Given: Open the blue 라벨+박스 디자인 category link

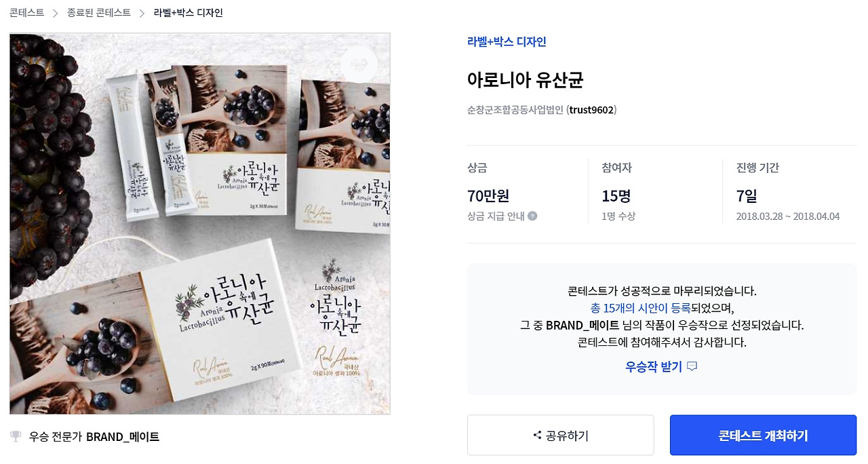Looking at the screenshot, I should [507, 41].
